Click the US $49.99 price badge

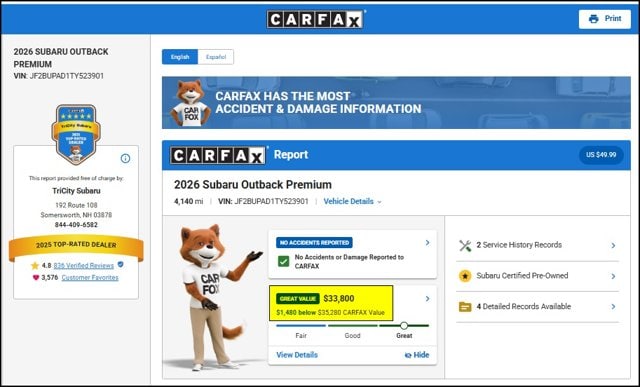tap(601, 155)
